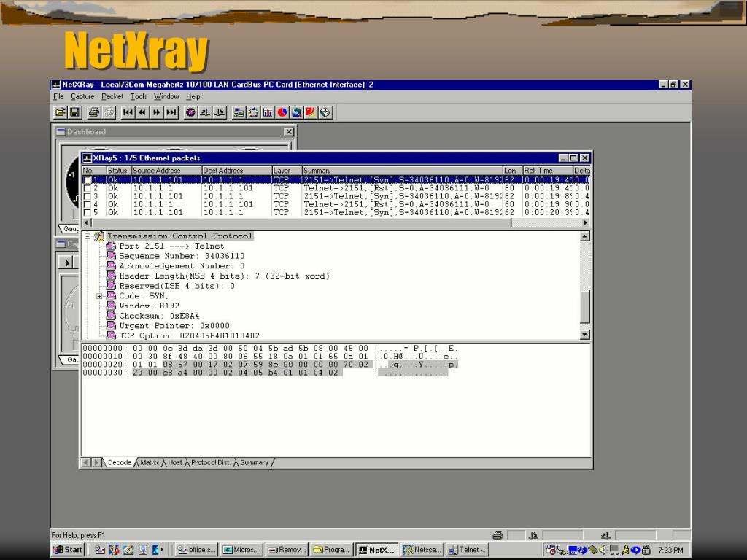Click the toolbar icon right of the gauge icon
The width and height of the screenshot is (747, 560).
pos(205,112)
